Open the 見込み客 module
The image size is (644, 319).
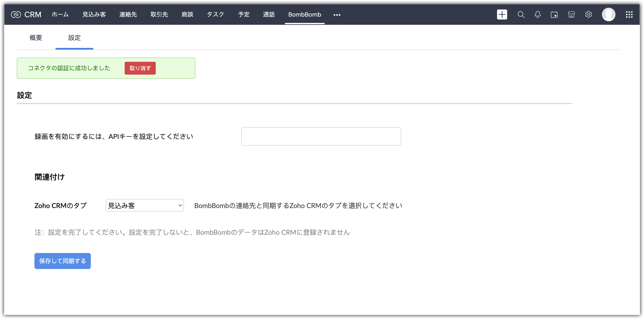(94, 14)
